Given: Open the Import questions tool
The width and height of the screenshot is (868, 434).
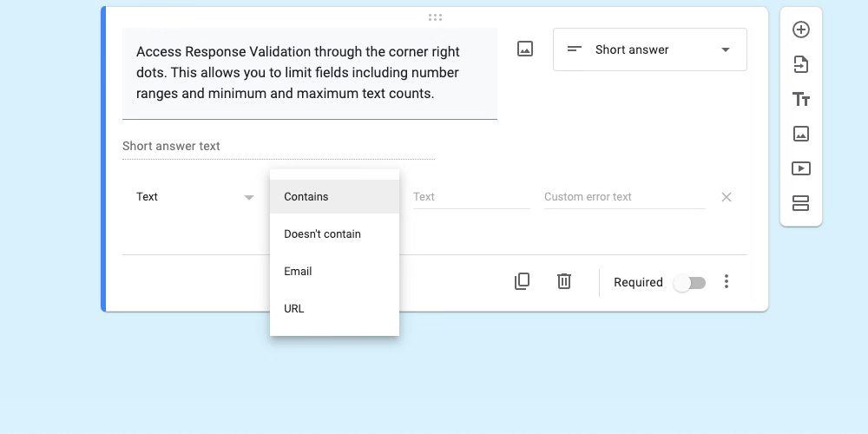Looking at the screenshot, I should 801,65.
